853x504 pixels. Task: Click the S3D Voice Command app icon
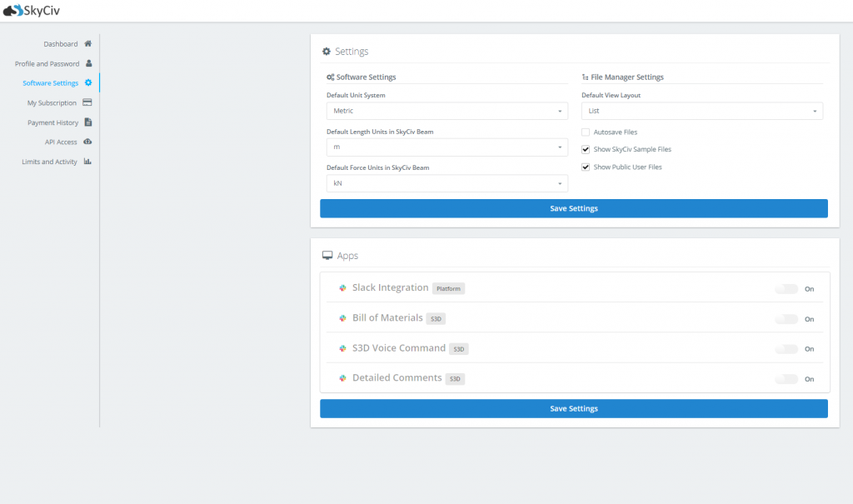(342, 348)
